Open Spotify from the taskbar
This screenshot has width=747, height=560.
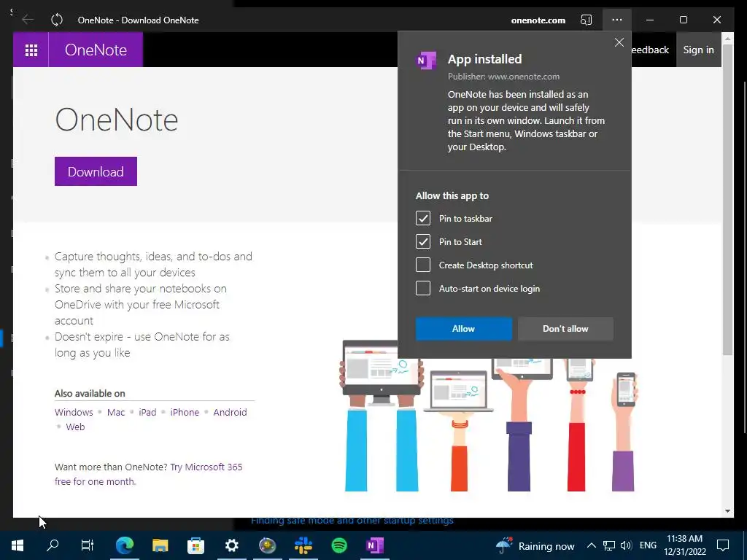pyautogui.click(x=339, y=545)
